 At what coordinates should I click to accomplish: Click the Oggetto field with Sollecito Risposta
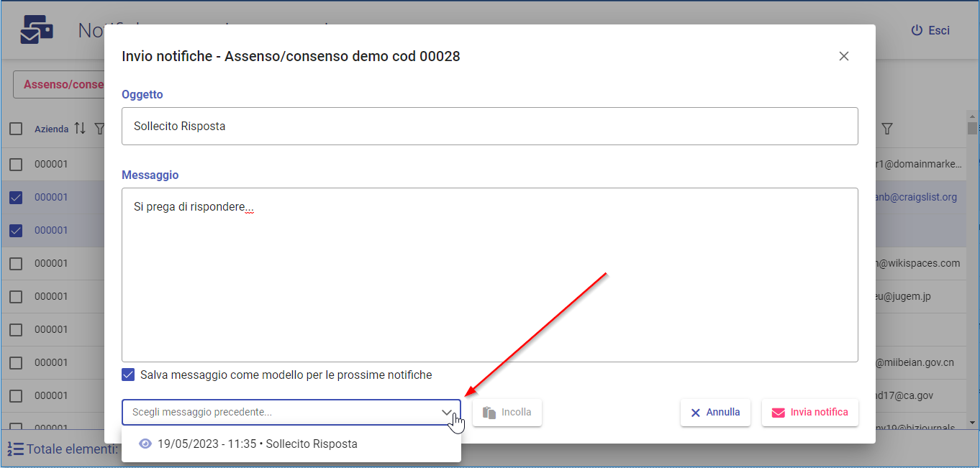click(x=489, y=127)
